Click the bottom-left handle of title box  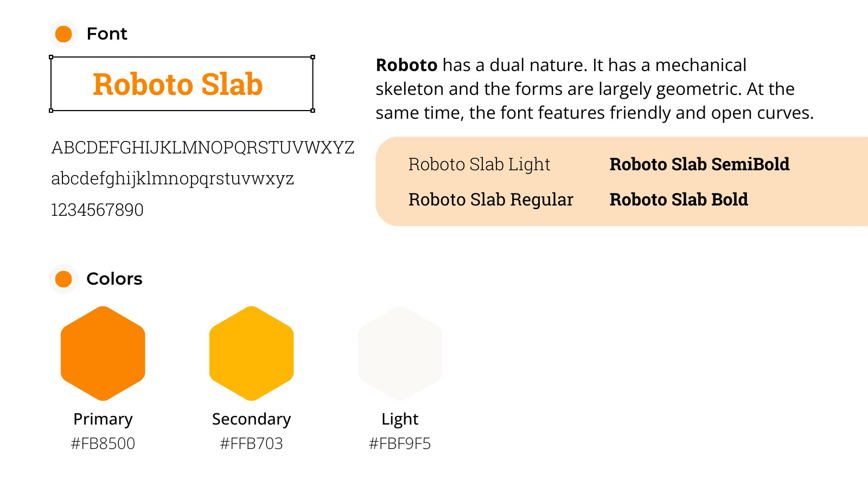click(x=51, y=111)
